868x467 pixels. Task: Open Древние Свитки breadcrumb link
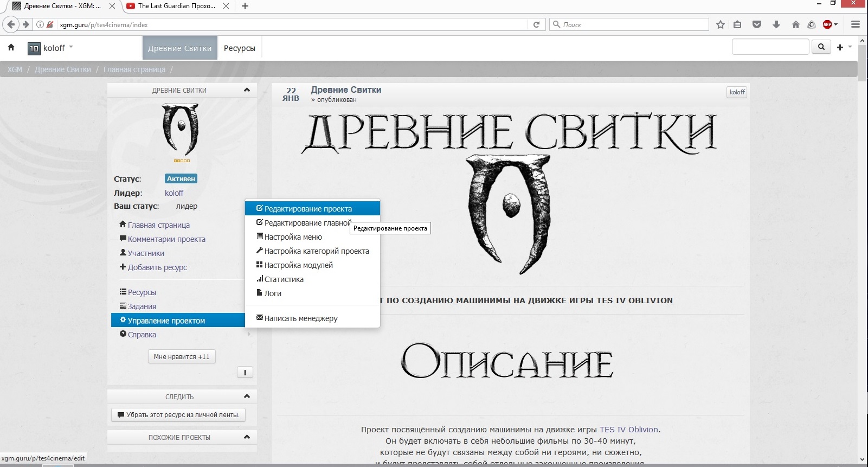(x=63, y=69)
